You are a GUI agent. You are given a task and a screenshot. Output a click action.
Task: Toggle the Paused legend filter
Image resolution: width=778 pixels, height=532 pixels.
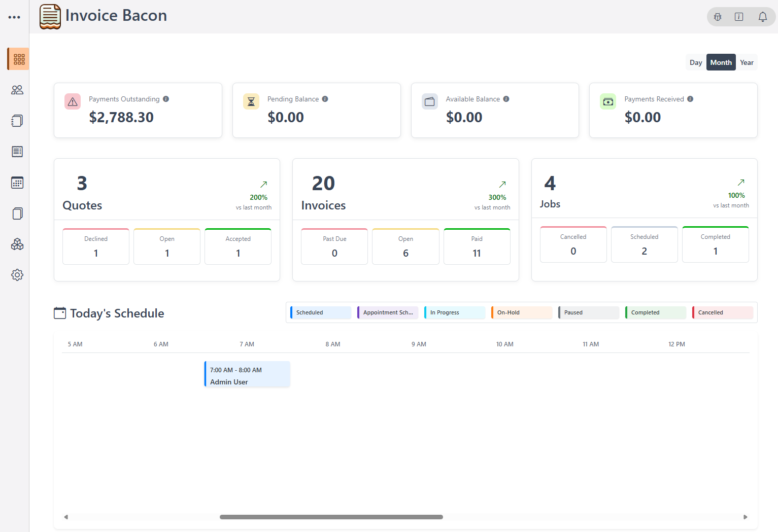click(x=589, y=312)
